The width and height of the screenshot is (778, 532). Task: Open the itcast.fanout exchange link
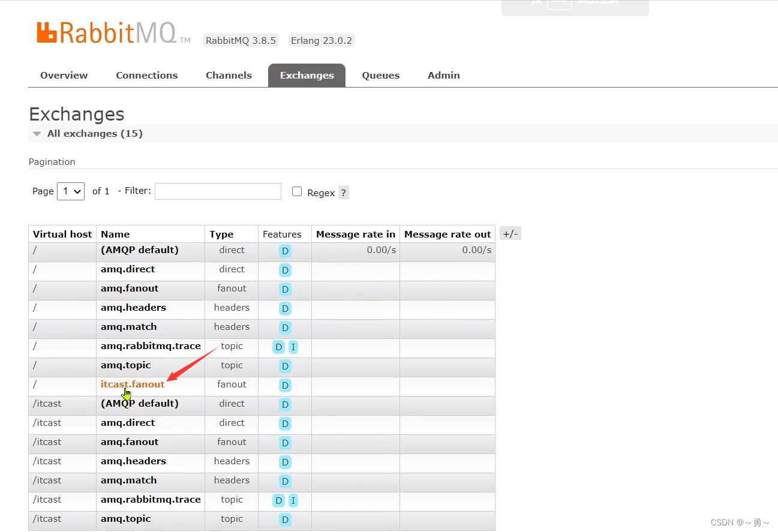coord(133,384)
